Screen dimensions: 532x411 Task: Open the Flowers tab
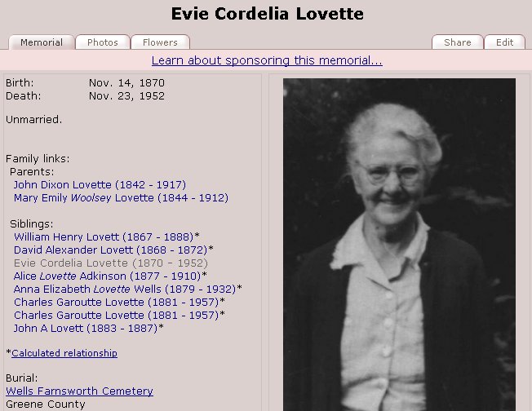[x=160, y=42]
